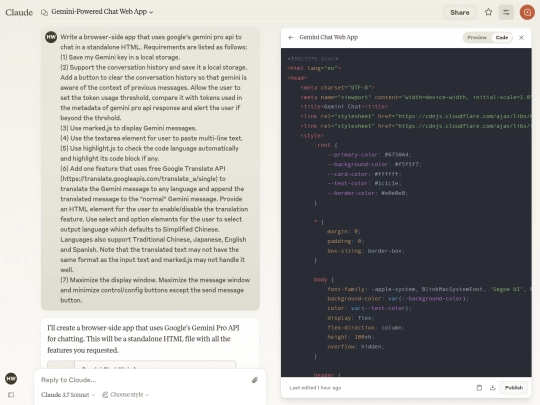
Task: Open the Choose style dropdown
Action: [x=126, y=395]
